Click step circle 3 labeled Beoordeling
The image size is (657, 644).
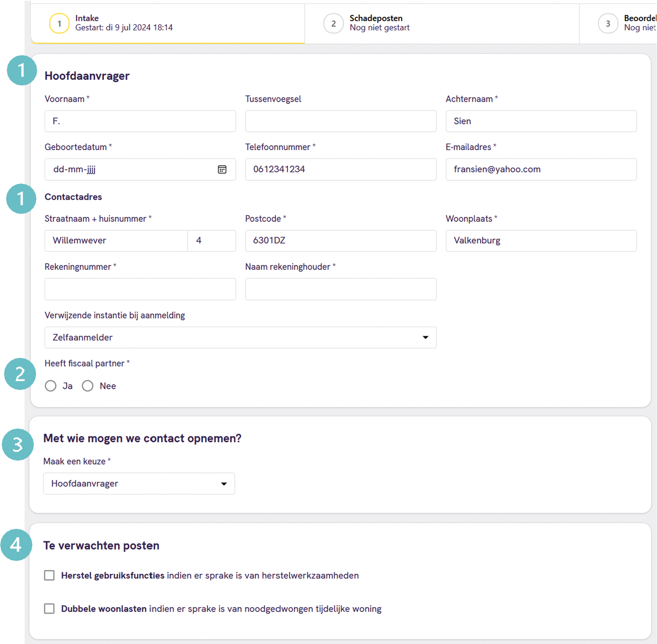point(608,23)
